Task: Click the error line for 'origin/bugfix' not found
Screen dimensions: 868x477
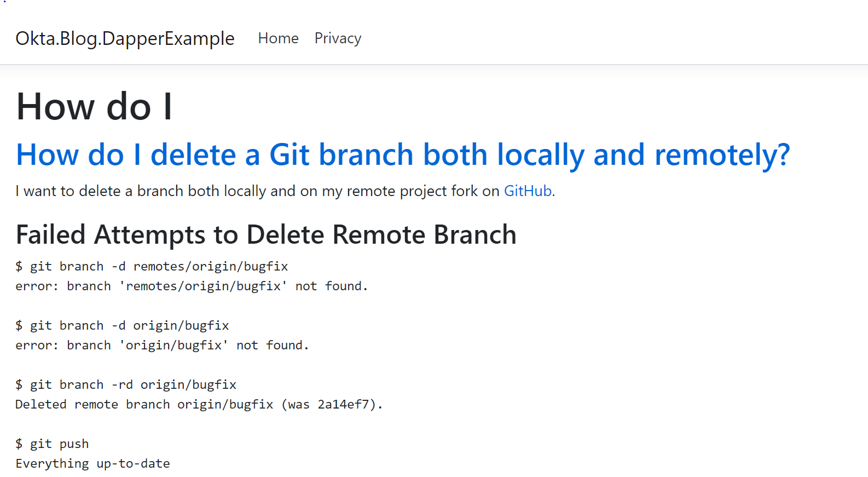Action: tap(162, 345)
